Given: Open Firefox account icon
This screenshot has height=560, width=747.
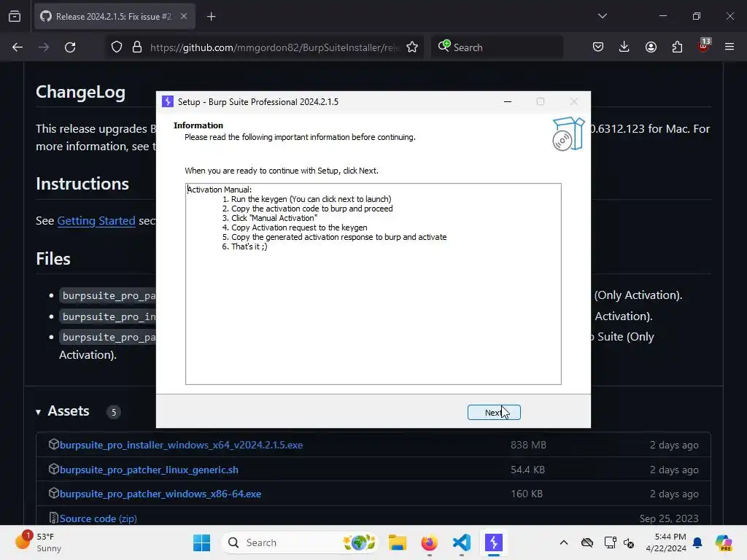Looking at the screenshot, I should pyautogui.click(x=651, y=47).
